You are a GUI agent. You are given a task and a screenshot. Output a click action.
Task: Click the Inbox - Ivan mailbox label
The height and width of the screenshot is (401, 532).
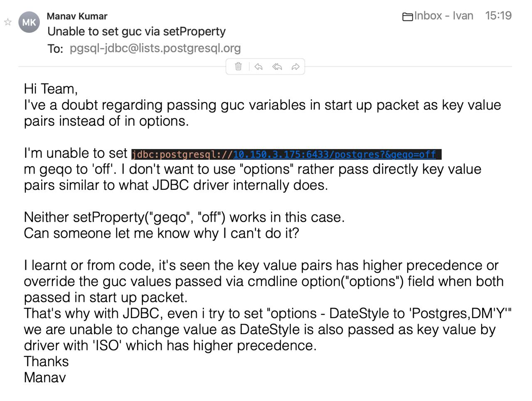coord(443,16)
